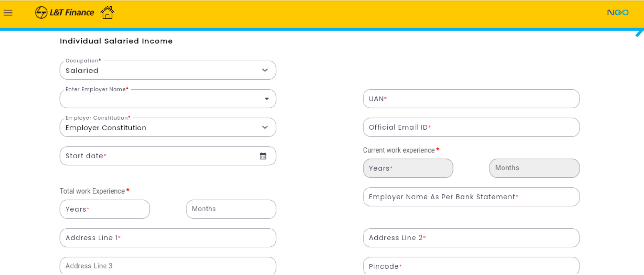The width and height of the screenshot is (644, 275).
Task: Click the L&T Finance logo
Action: click(x=64, y=12)
